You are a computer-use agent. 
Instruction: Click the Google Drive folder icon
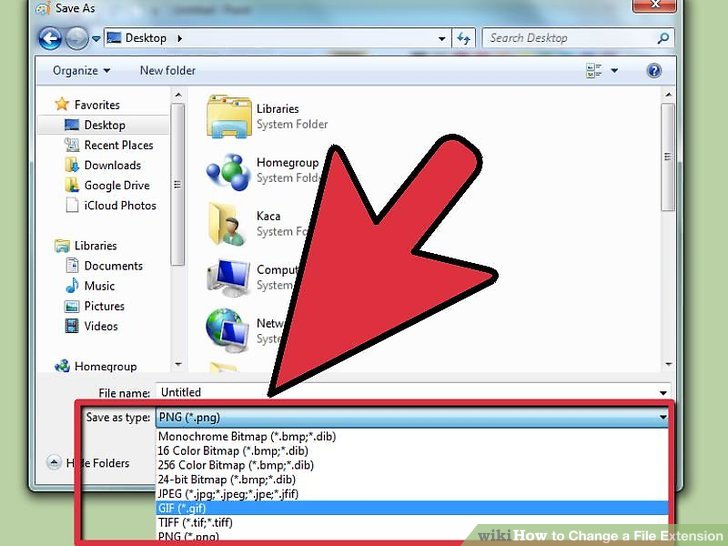click(72, 185)
